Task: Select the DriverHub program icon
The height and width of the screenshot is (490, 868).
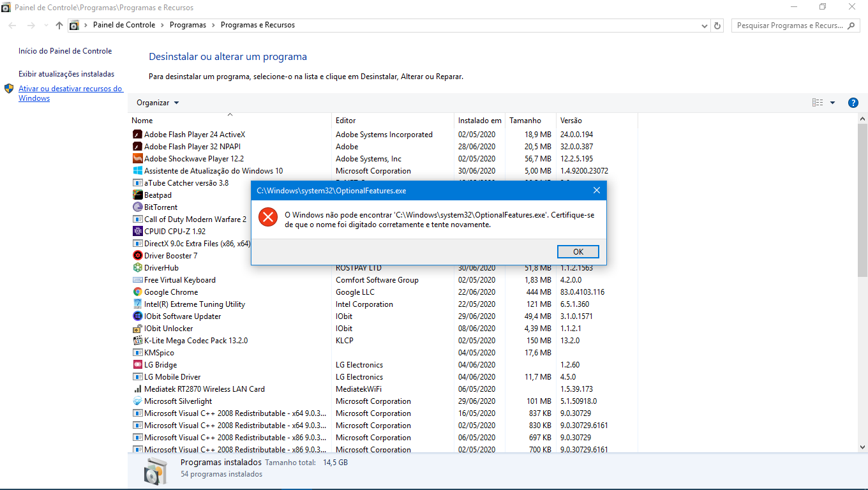Action: 137,268
